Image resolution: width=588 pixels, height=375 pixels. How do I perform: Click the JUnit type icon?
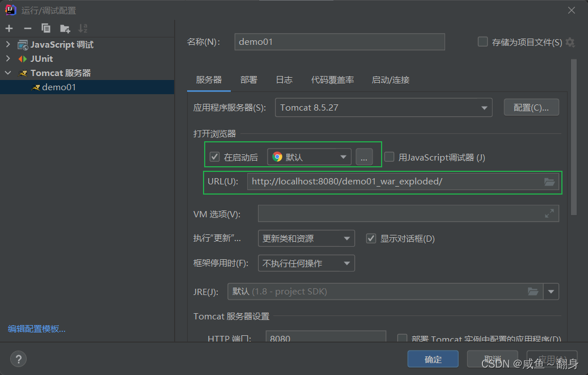point(23,59)
